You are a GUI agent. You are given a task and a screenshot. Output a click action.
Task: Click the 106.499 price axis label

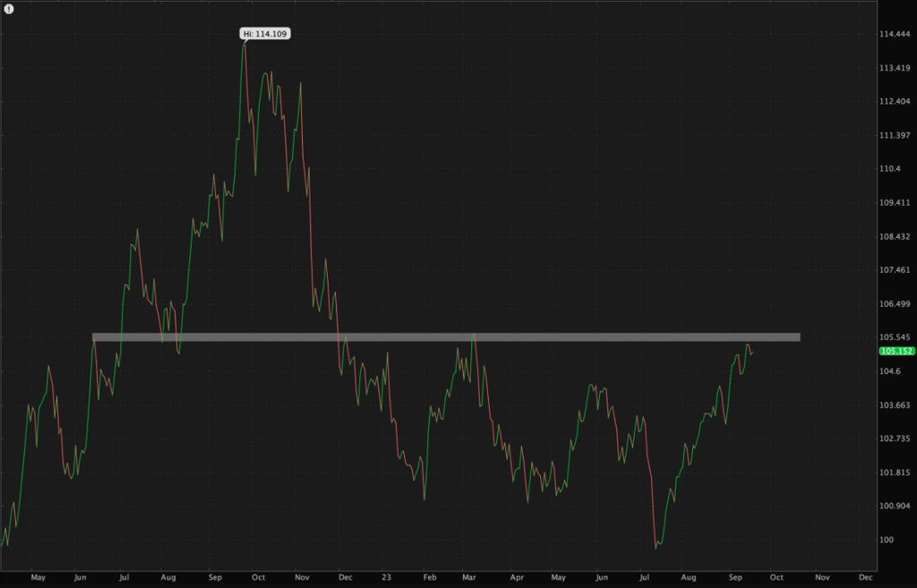(x=895, y=304)
